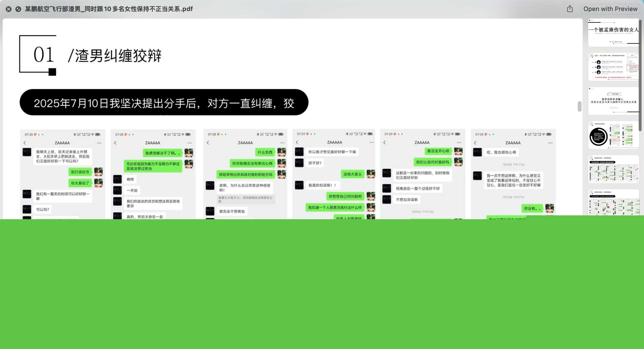Select the second page thumbnail with red box
644x349 pixels.
(x=613, y=67)
